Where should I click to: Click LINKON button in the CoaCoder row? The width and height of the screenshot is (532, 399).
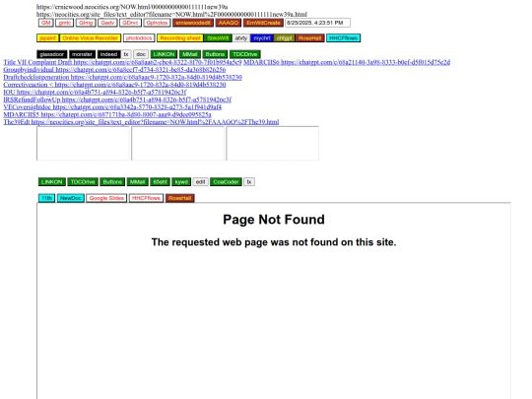click(52, 182)
